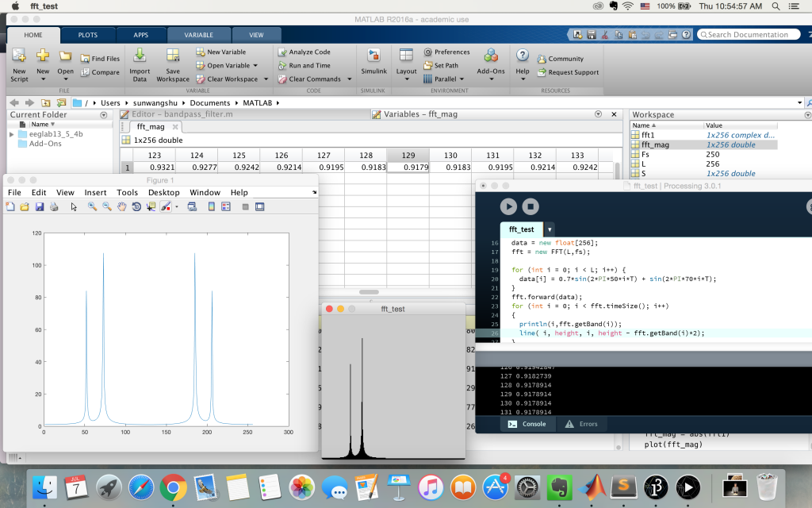This screenshot has height=508, width=812.
Task: Expand the Parallel dropdown menu
Action: point(462,79)
